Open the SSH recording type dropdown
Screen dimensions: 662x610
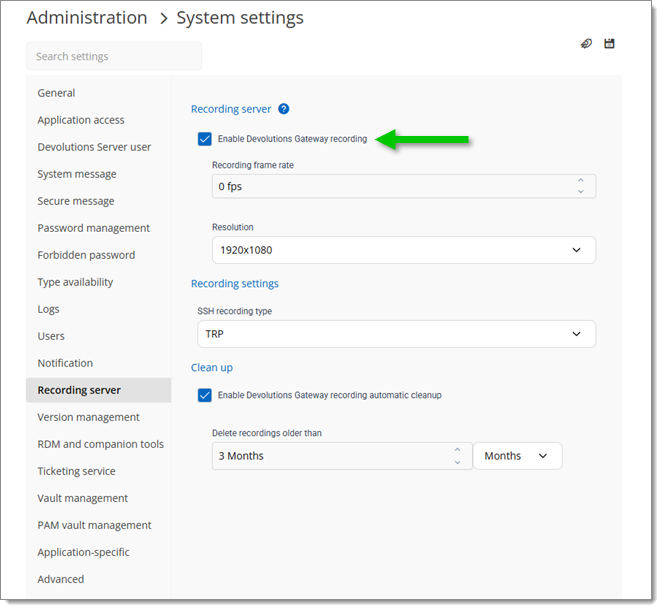tap(396, 334)
